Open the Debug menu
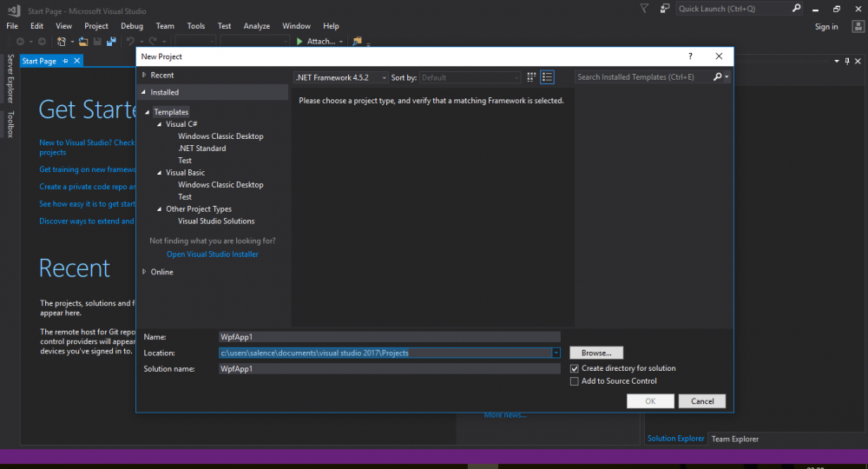 132,26
